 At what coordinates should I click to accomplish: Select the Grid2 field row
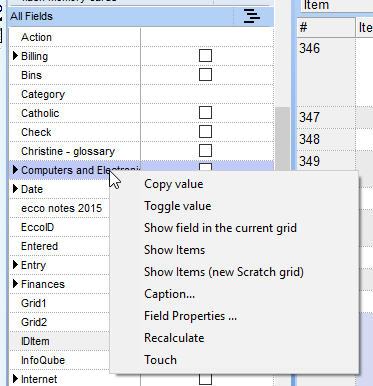[x=59, y=322]
